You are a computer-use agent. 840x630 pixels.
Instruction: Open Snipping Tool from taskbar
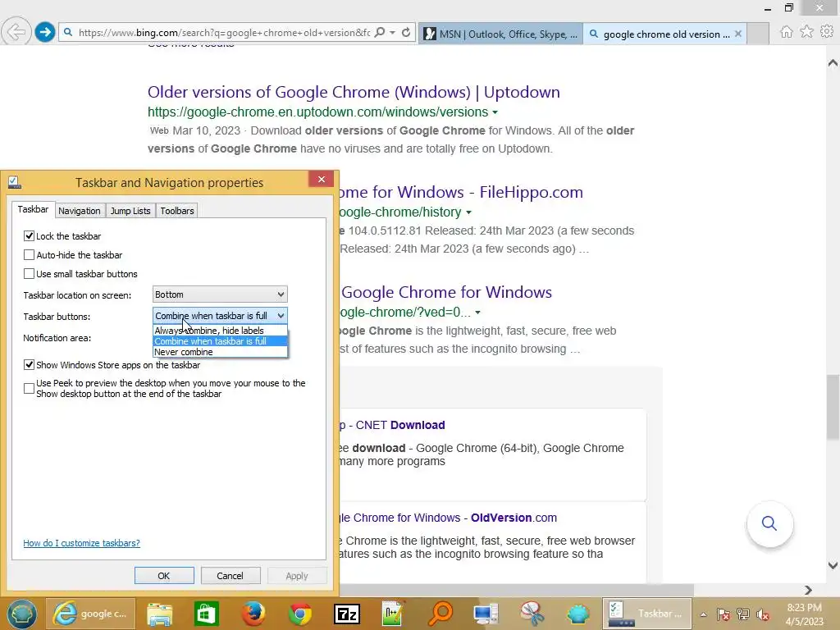[x=532, y=614]
